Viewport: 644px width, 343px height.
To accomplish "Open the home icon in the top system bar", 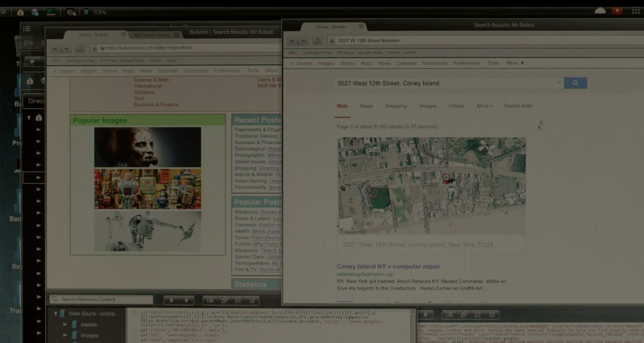I will (21, 12).
